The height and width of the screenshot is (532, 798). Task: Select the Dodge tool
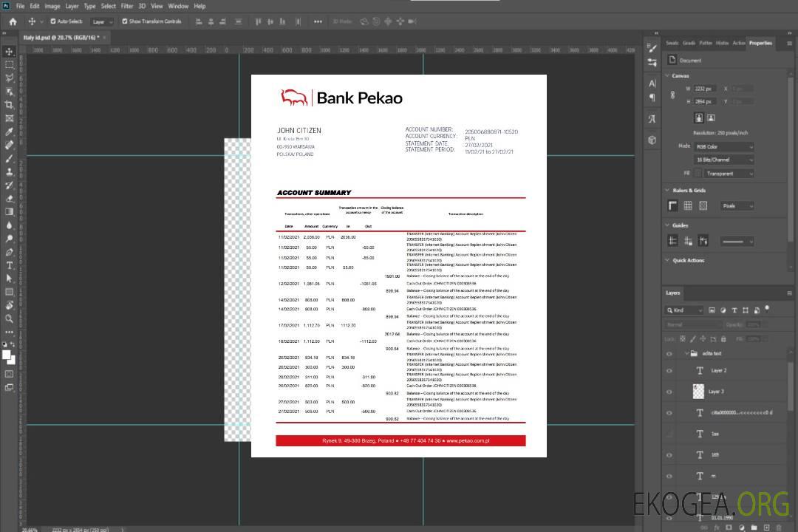[9, 239]
